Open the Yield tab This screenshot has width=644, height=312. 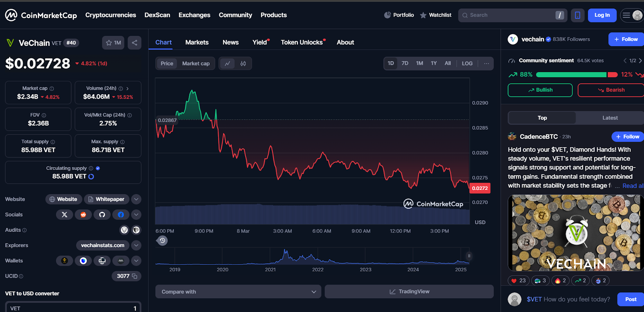(x=260, y=42)
